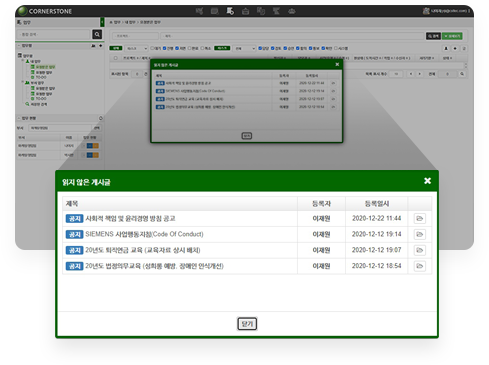Open post 20년도 퇴직연금 교육 (교육자료 상시 배치)

click(143, 250)
